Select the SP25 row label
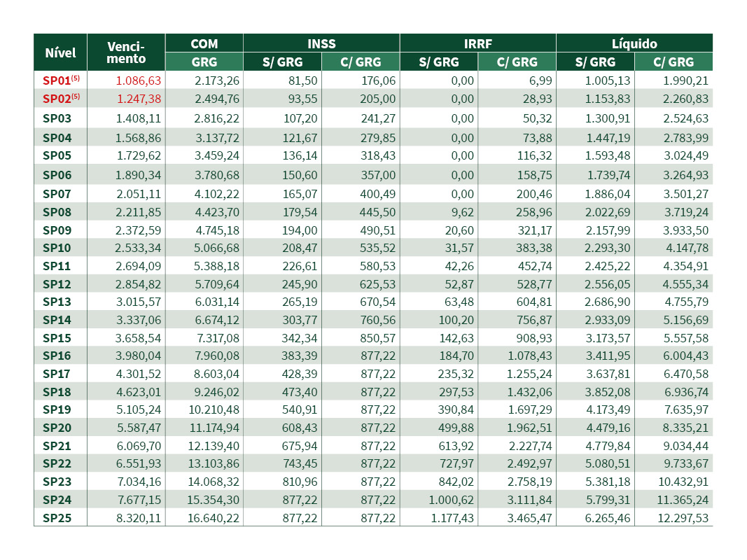Screen dimensions: 747x560 [57, 518]
